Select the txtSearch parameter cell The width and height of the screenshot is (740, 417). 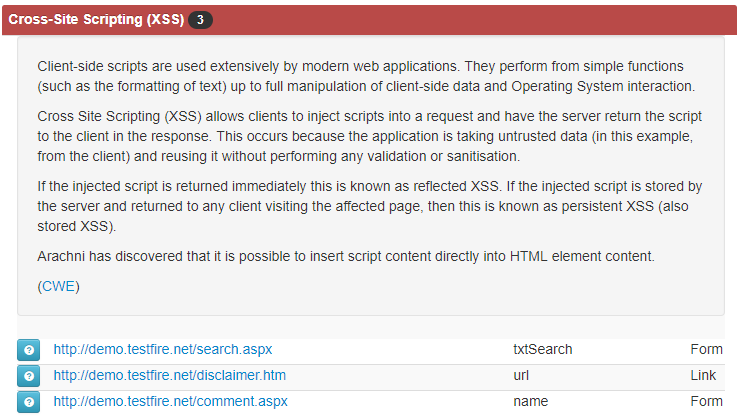543,350
